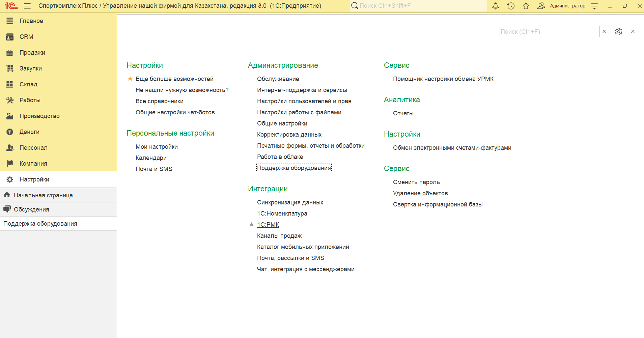The width and height of the screenshot is (644, 338).
Task: Click the Продажи basket icon
Action: click(10, 53)
